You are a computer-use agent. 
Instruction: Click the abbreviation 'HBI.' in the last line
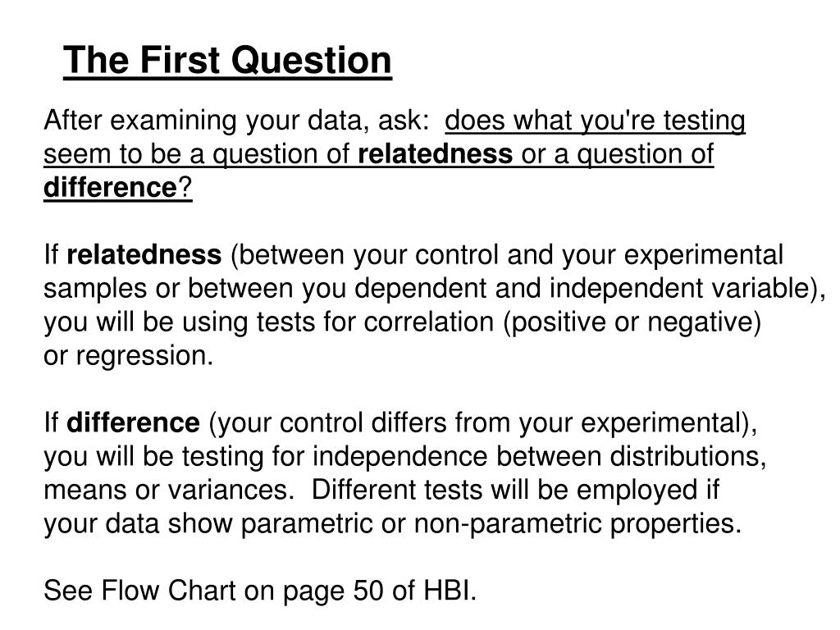(450, 591)
